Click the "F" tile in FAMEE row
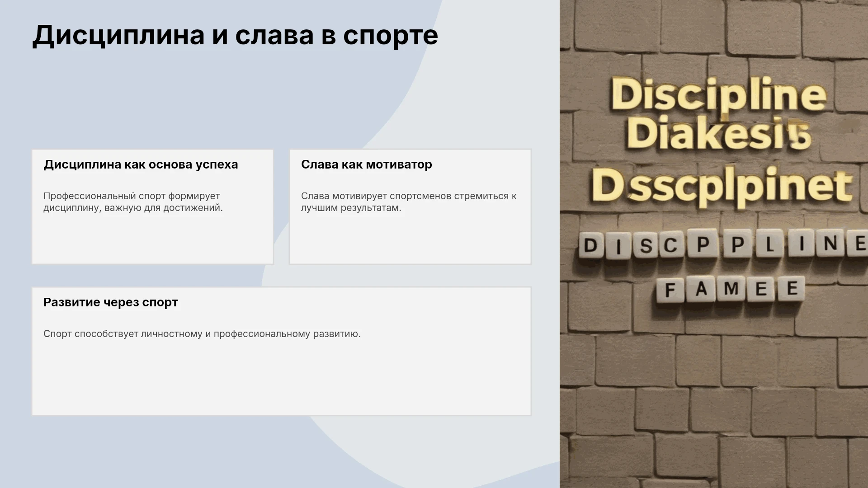This screenshot has width=868, height=488. pos(671,290)
